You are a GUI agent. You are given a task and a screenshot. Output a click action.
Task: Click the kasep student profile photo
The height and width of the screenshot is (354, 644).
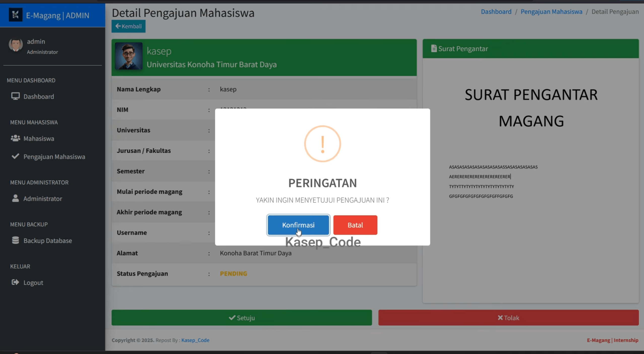pos(129,56)
